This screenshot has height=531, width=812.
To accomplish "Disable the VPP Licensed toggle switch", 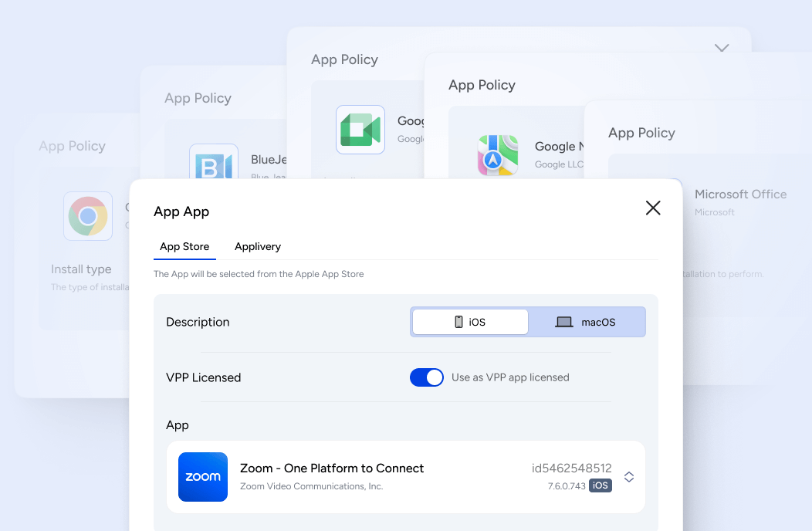I will point(427,377).
